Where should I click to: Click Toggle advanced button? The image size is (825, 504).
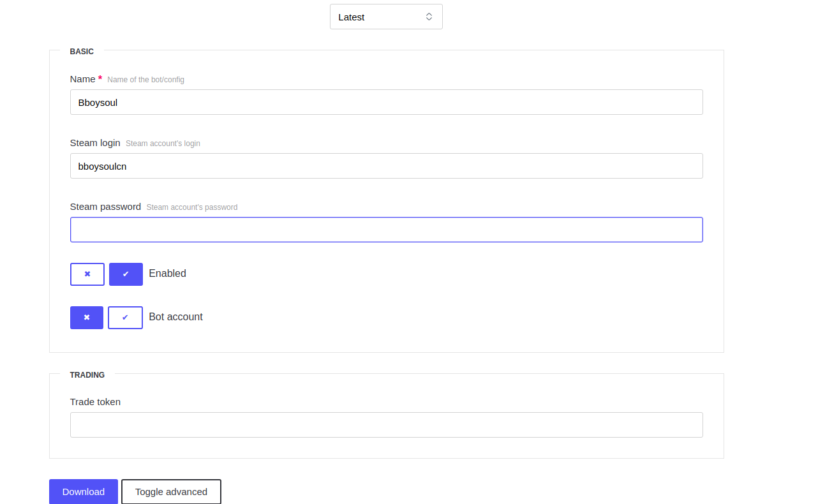pyautogui.click(x=171, y=491)
